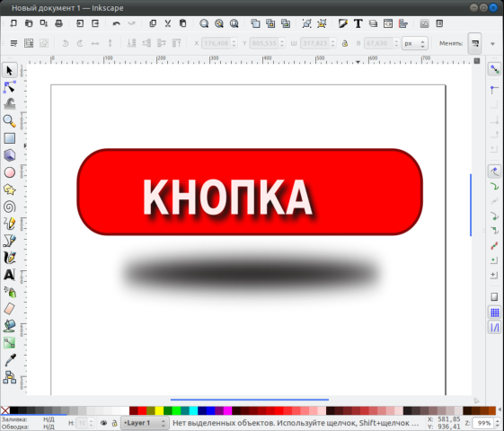
Task: Pick the yellow swatch in palette
Action: tap(159, 410)
